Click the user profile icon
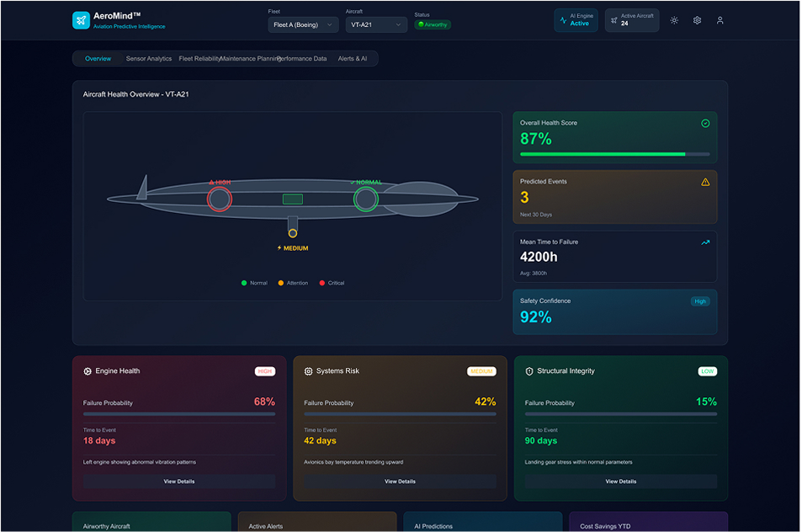Screen dimensions: 802x532 click(720, 19)
